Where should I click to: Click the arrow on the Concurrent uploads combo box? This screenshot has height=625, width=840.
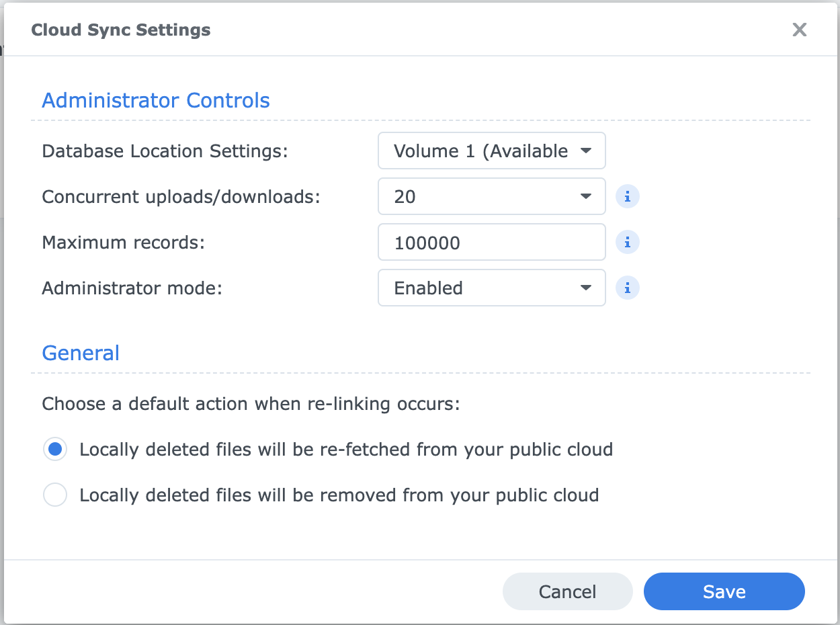pos(585,197)
